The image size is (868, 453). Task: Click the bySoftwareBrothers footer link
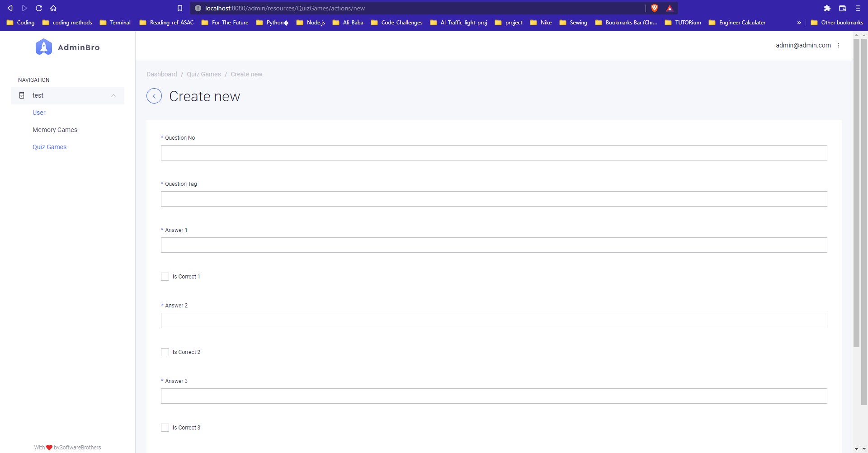77,448
